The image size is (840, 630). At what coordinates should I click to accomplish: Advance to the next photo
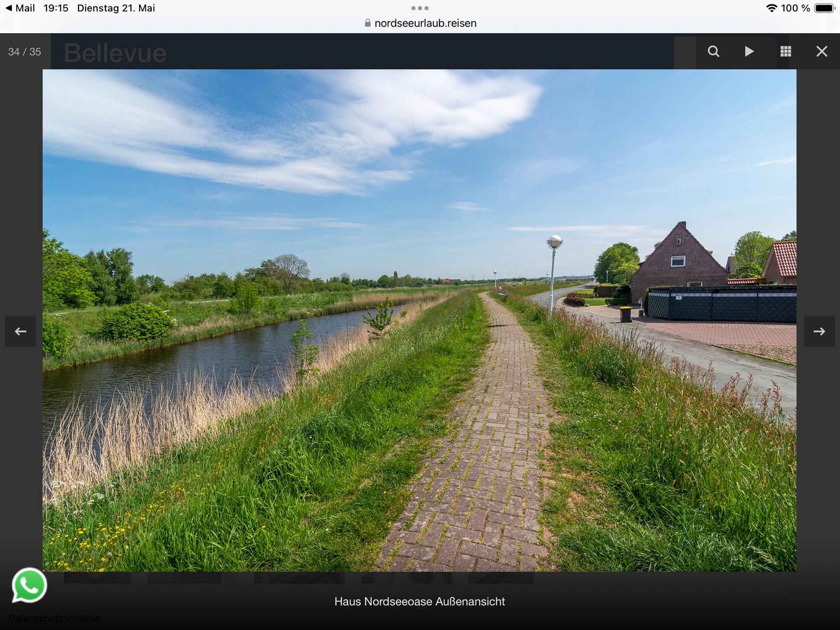[819, 331]
